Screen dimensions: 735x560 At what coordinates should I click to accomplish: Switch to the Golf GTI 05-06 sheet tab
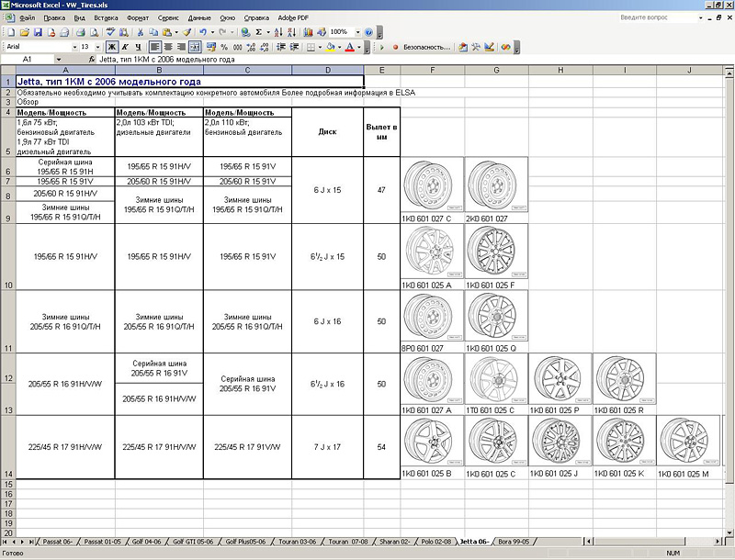pos(193,542)
